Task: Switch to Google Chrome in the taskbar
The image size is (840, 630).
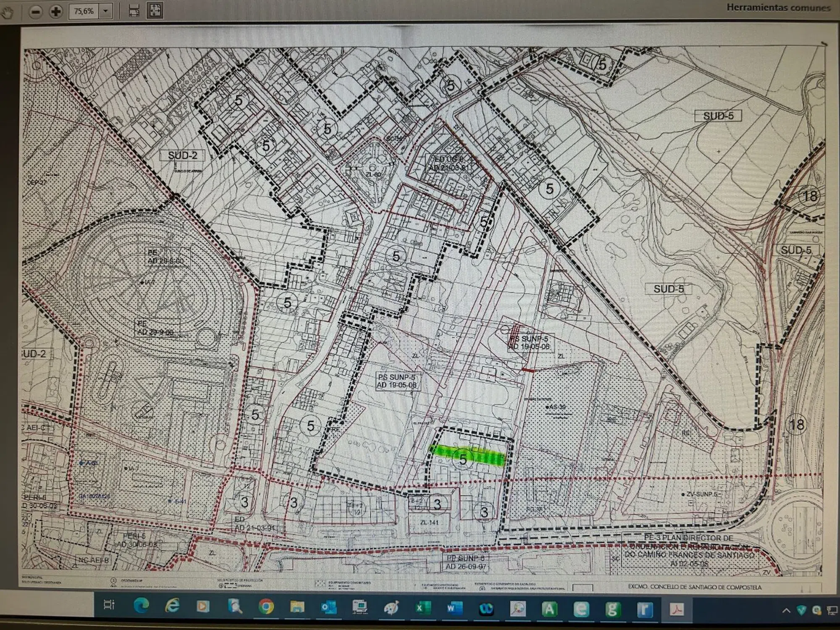Action: [x=266, y=606]
